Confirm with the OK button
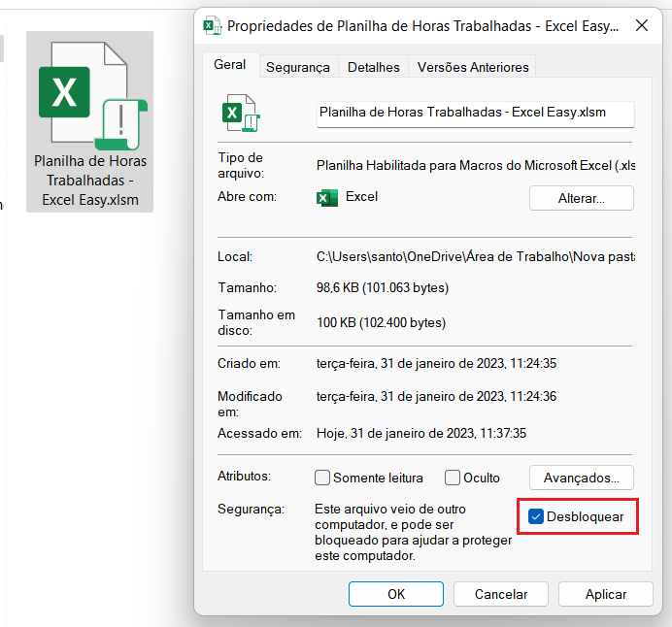The height and width of the screenshot is (627, 672). pos(396,594)
